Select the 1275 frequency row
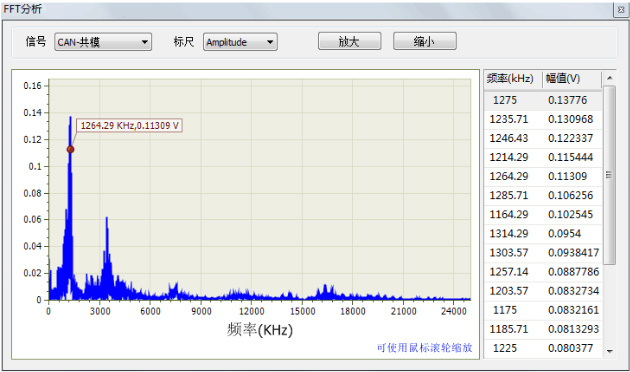The width and height of the screenshot is (630, 372). coord(543,100)
